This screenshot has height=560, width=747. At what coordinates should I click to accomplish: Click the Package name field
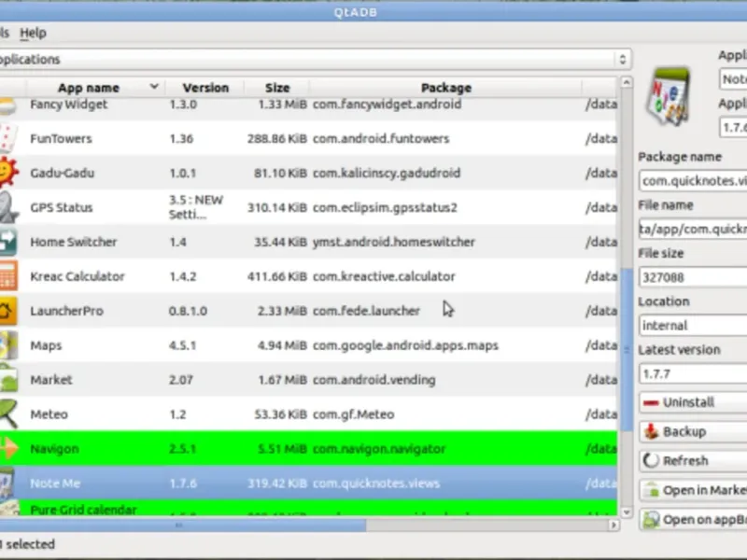(693, 181)
